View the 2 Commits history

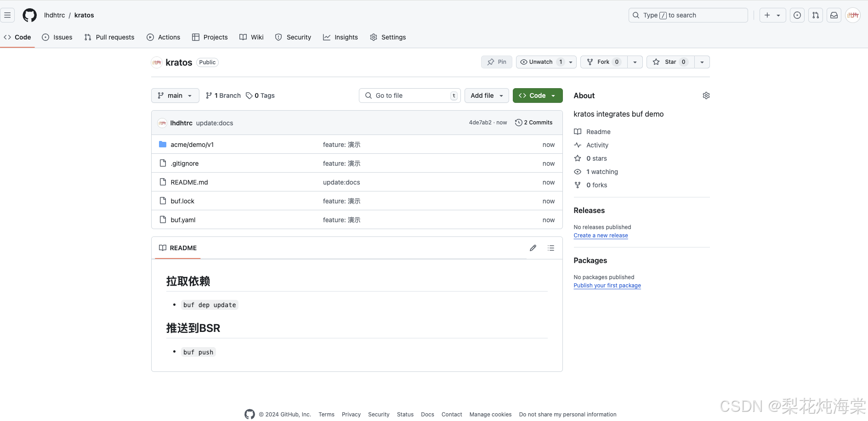tap(534, 123)
